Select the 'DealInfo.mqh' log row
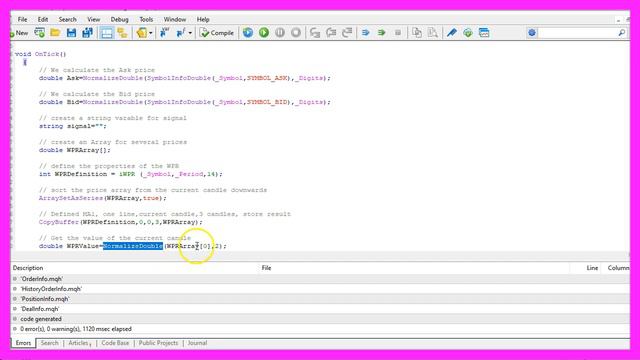This screenshot has height=360, width=640. 320,309
